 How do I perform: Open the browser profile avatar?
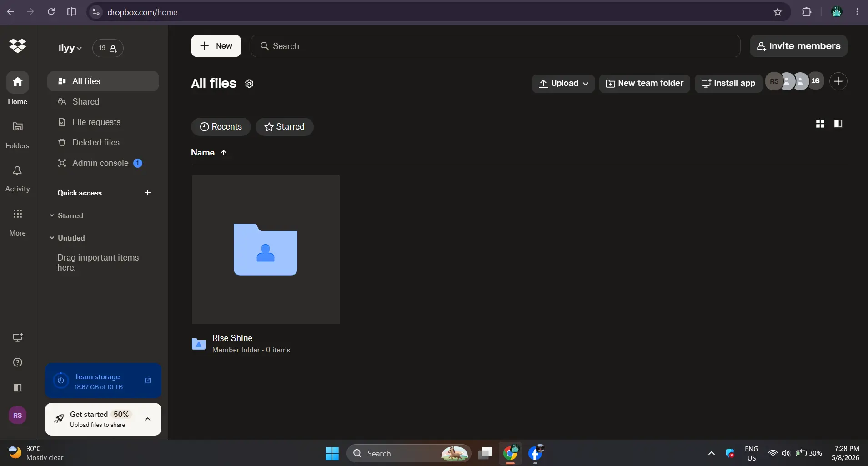coord(837,12)
